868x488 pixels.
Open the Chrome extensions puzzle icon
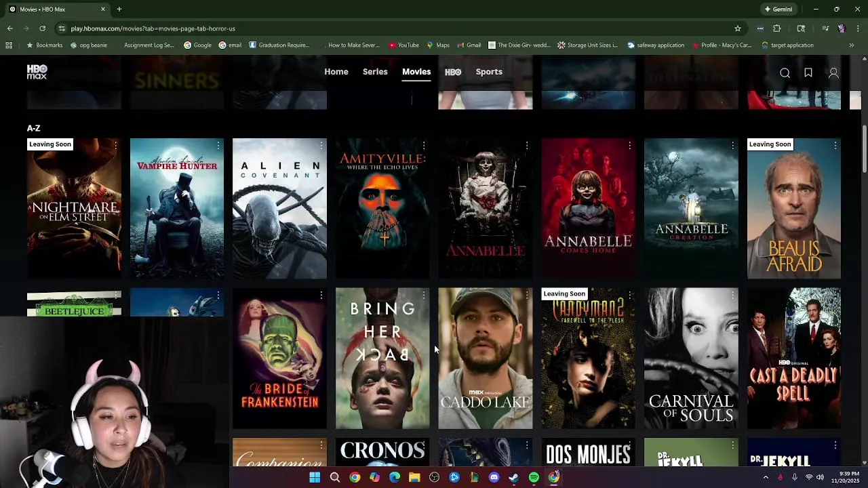tap(777, 28)
